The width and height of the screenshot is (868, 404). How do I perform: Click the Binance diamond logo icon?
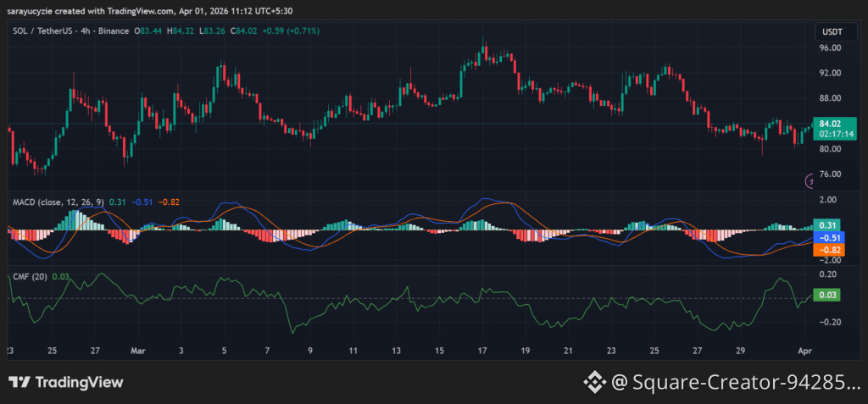click(594, 382)
